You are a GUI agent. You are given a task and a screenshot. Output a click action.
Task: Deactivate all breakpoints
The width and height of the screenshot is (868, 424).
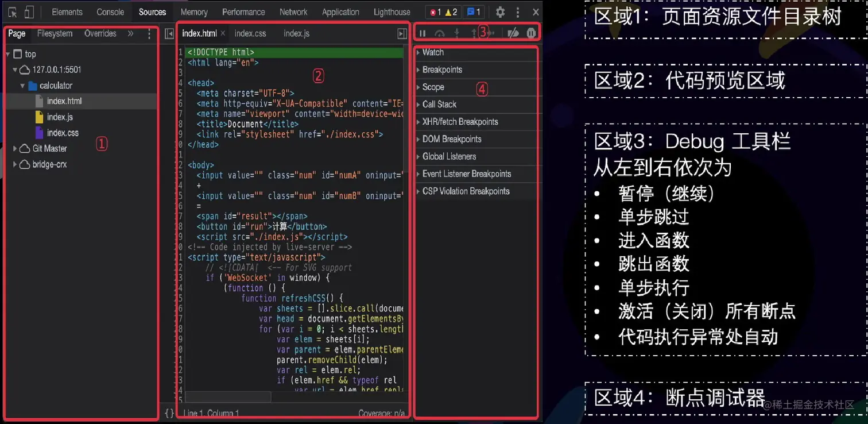coord(513,33)
